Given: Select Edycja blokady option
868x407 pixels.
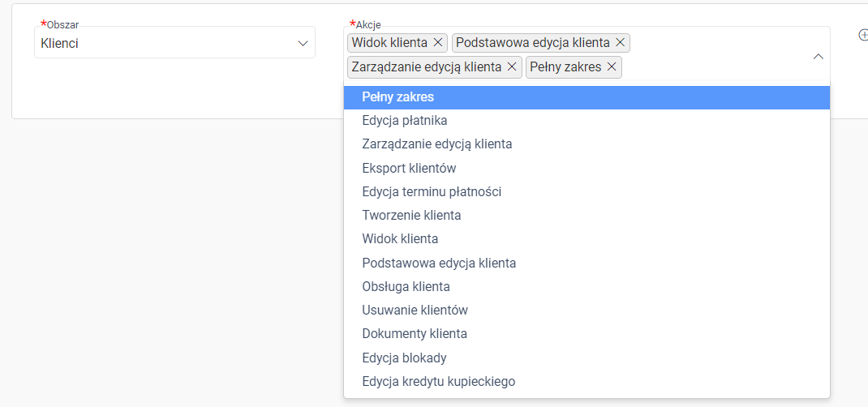Looking at the screenshot, I should [587, 358].
